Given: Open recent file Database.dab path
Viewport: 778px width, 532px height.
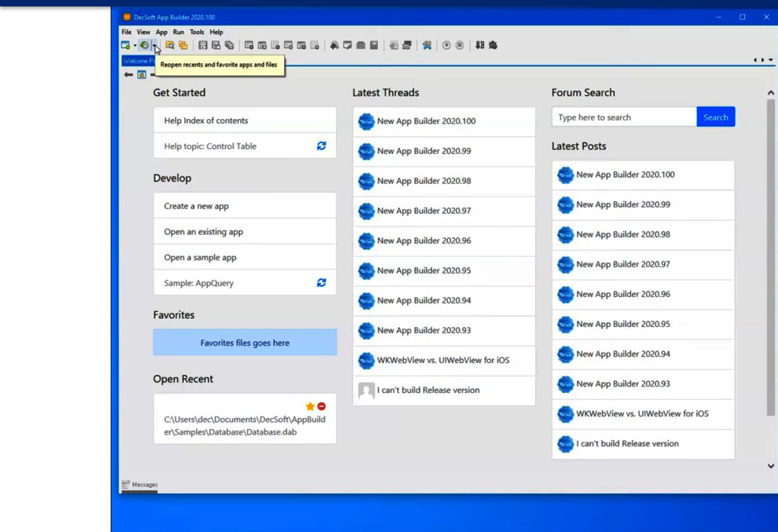Looking at the screenshot, I should pyautogui.click(x=245, y=425).
